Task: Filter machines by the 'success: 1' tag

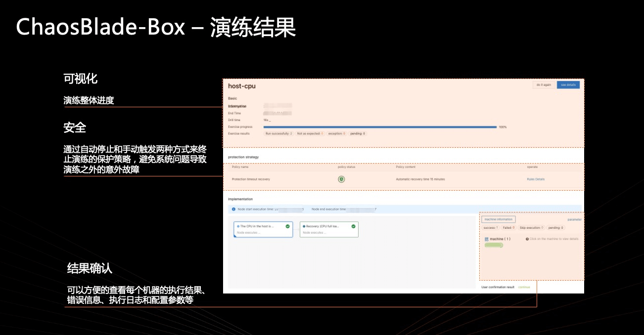Action: 490,228
